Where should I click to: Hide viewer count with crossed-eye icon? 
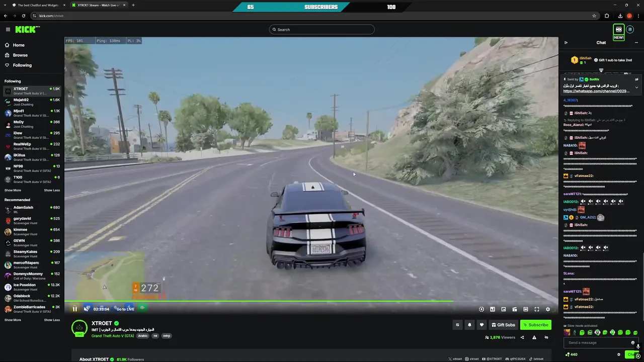[546, 337]
